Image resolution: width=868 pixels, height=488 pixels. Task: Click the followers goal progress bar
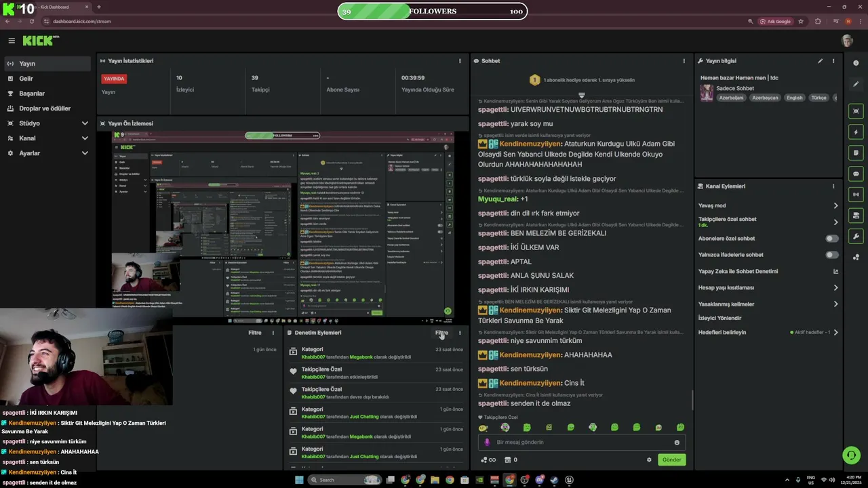tap(433, 11)
